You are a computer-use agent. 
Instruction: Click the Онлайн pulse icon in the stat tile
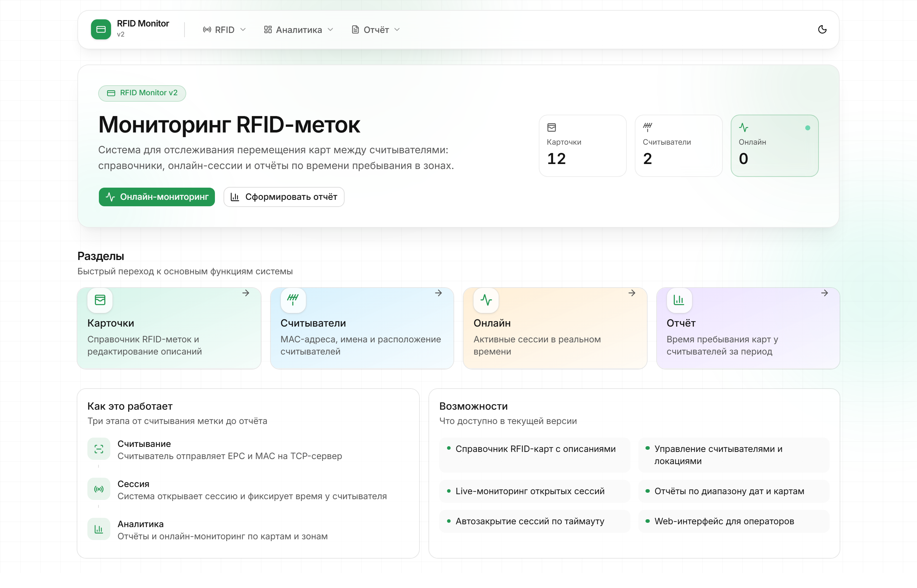point(743,127)
